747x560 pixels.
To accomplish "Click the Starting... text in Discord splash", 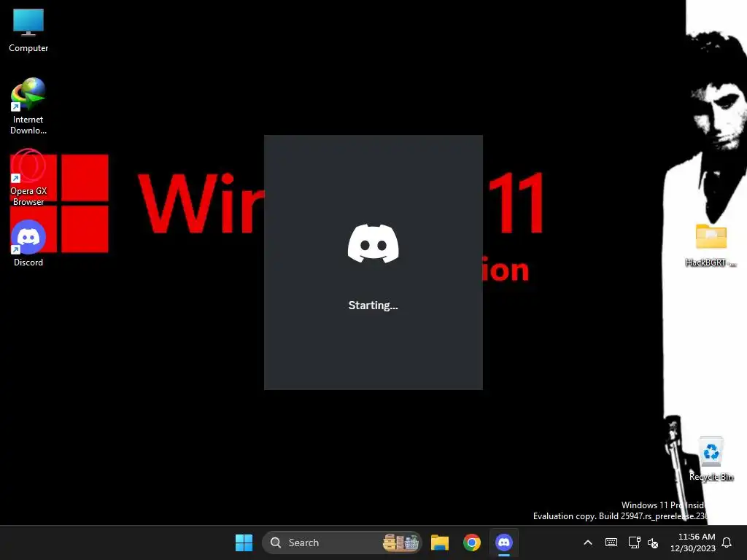I will click(x=373, y=306).
